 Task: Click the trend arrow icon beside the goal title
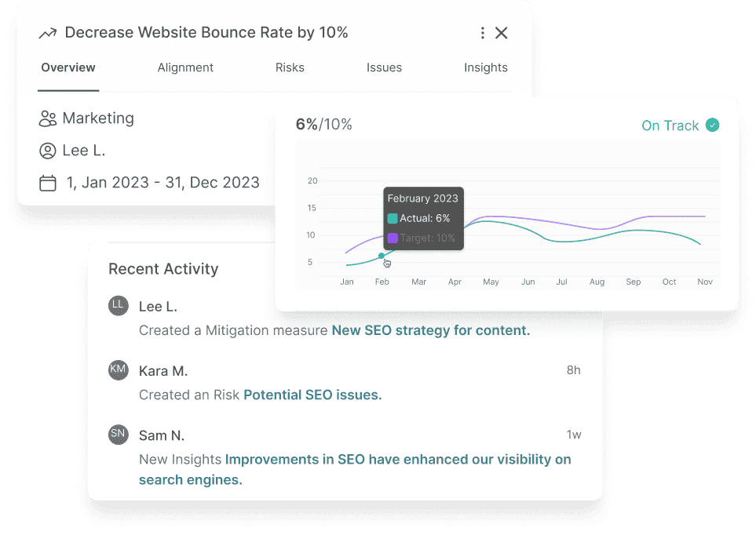click(48, 33)
